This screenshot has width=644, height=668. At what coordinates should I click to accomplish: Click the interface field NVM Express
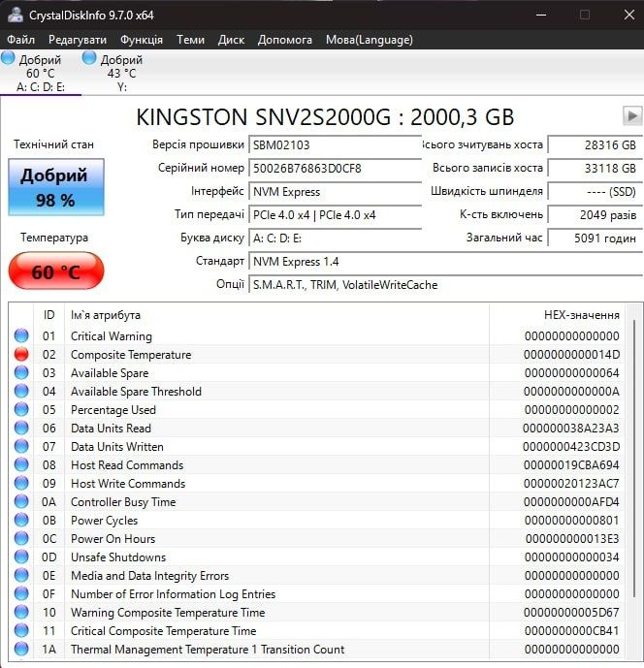tap(335, 192)
